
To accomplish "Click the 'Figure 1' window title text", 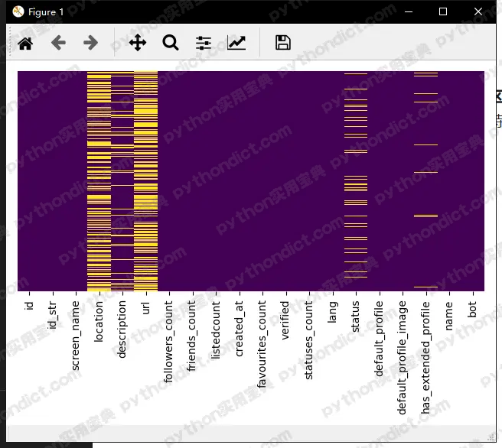I will pos(46,12).
